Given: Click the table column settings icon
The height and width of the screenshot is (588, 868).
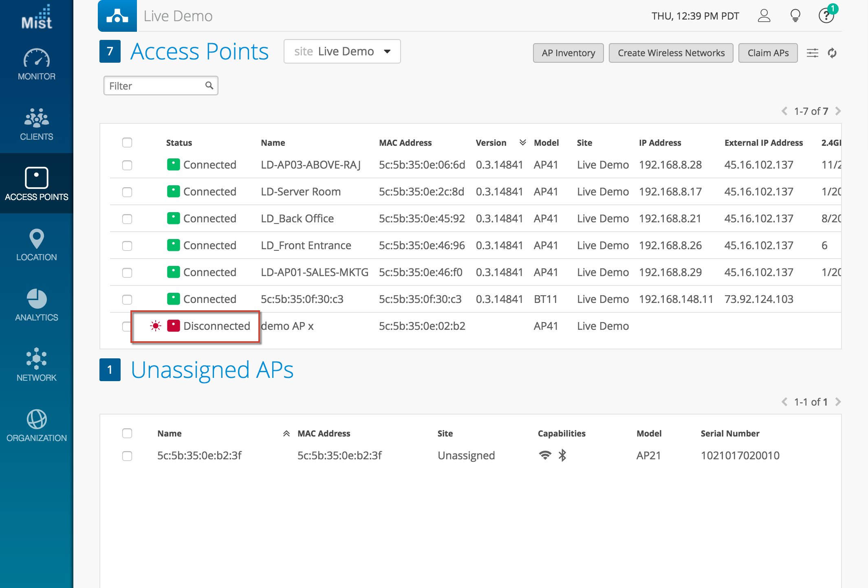Looking at the screenshot, I should tap(812, 53).
